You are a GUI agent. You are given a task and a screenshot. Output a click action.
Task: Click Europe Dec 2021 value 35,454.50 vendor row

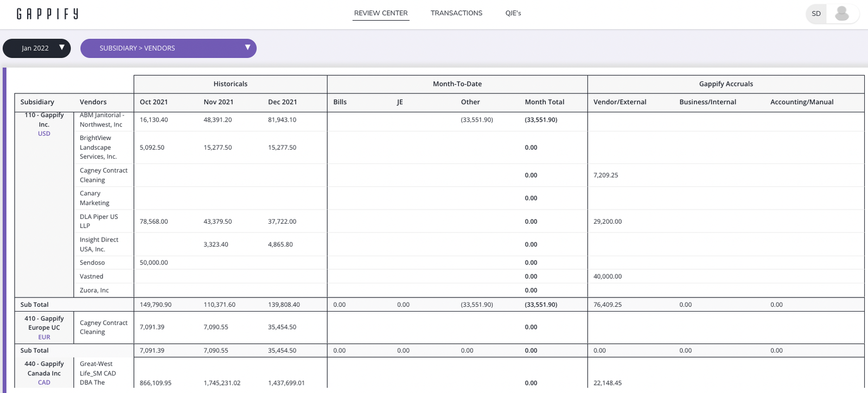click(282, 327)
